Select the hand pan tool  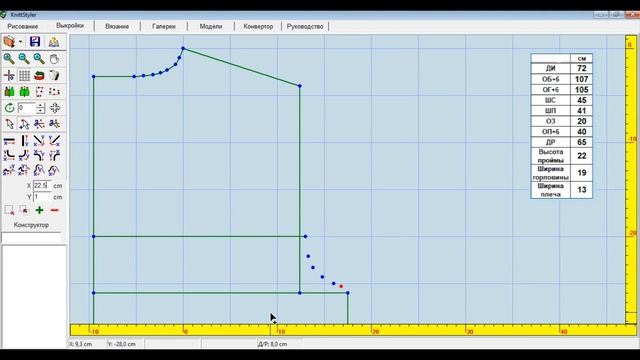click(x=54, y=59)
